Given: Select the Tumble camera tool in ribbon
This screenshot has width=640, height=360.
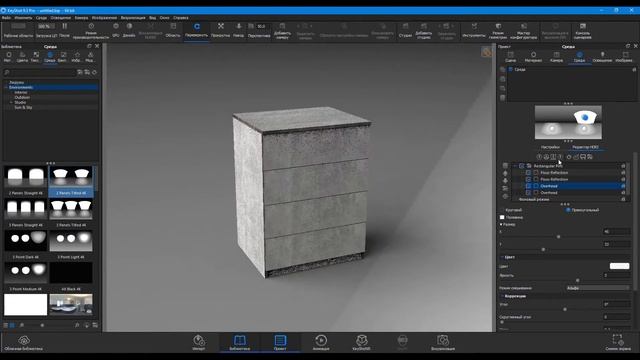Looking at the screenshot, I should pos(196,30).
